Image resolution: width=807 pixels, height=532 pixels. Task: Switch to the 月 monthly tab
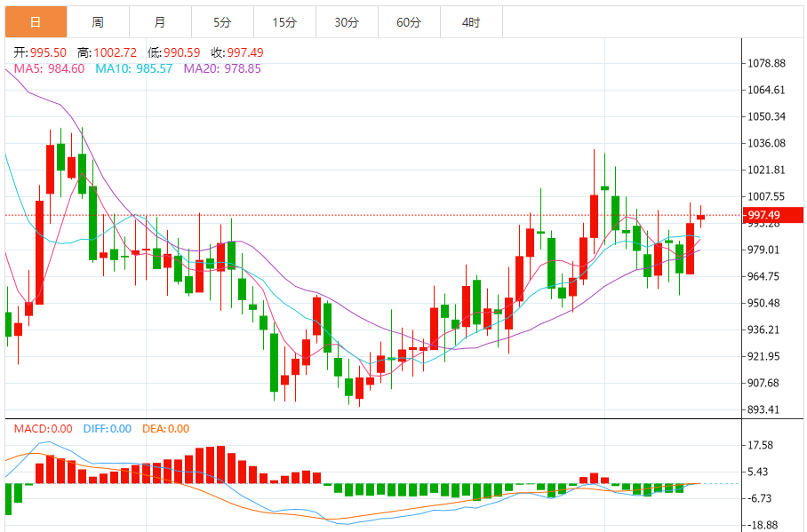click(161, 22)
